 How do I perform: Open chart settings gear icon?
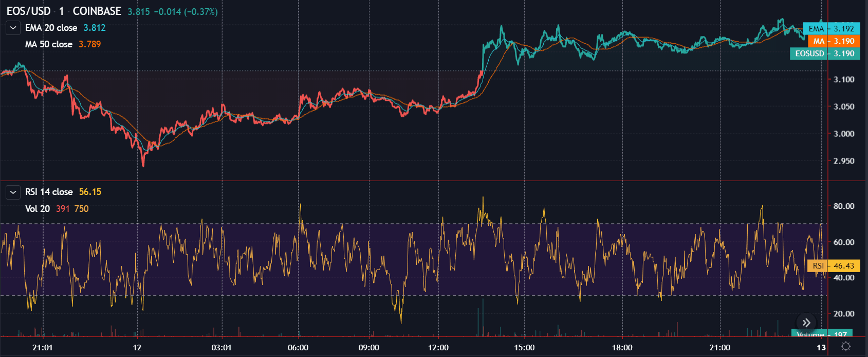click(846, 347)
